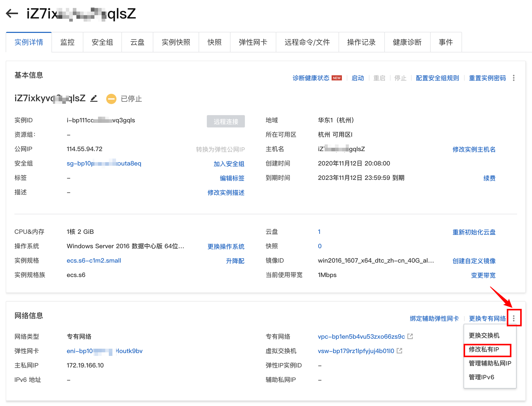The image size is (532, 406).
Task: Click the 远程连接 button
Action: pyautogui.click(x=226, y=121)
